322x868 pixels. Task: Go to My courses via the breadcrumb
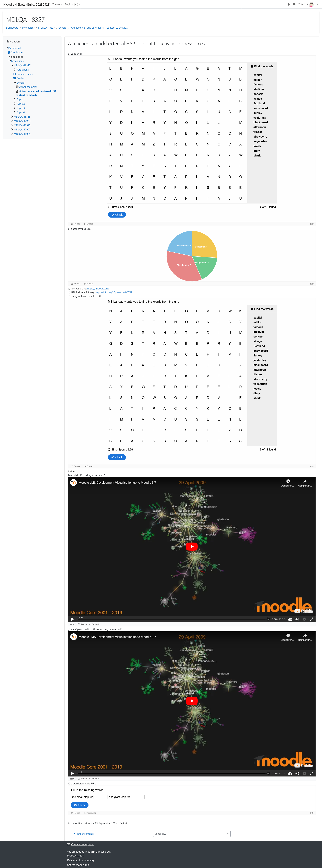28,28
